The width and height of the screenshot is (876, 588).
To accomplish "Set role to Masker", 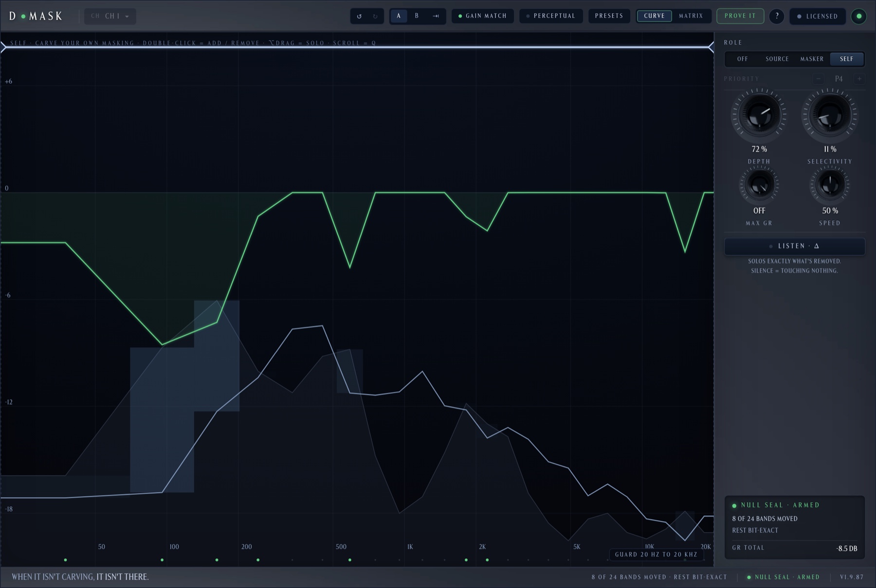I will click(812, 59).
